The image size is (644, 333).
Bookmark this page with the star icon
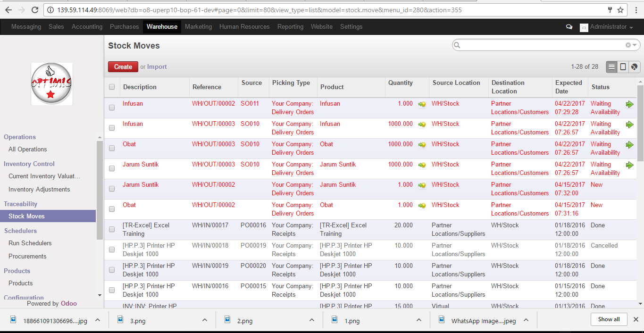(x=620, y=9)
